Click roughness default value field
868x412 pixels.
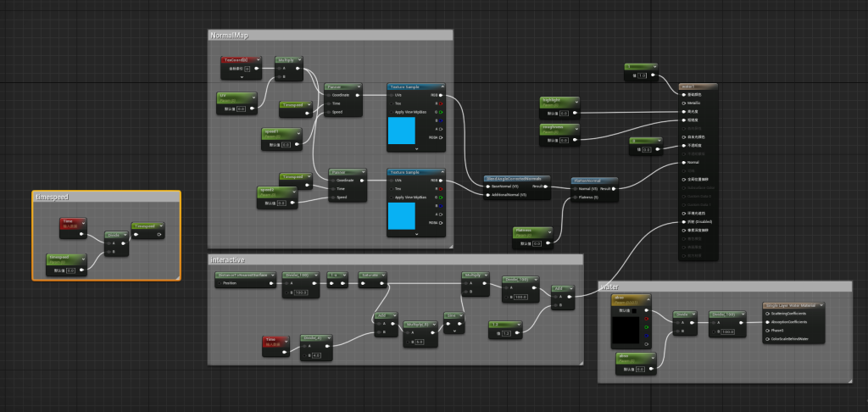[564, 140]
